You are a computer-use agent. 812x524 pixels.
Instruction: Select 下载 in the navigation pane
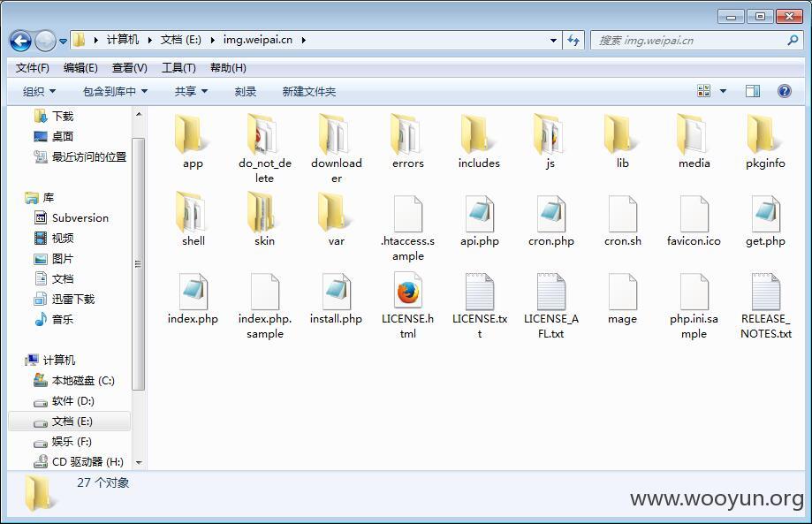(x=54, y=116)
